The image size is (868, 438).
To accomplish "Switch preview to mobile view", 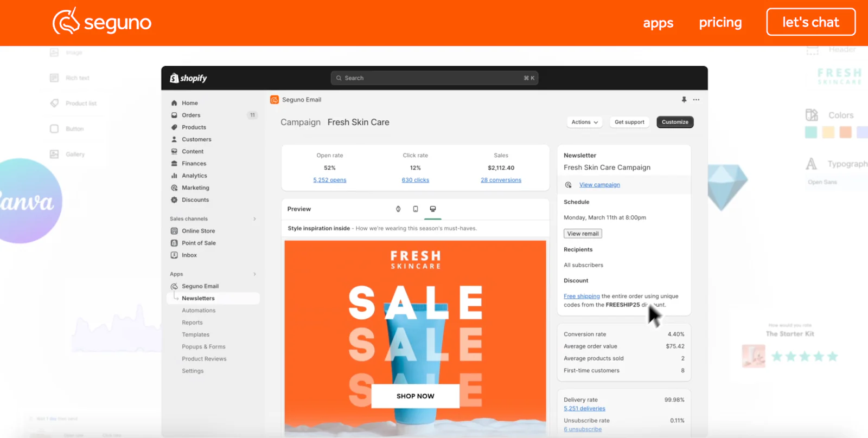I will coord(416,209).
